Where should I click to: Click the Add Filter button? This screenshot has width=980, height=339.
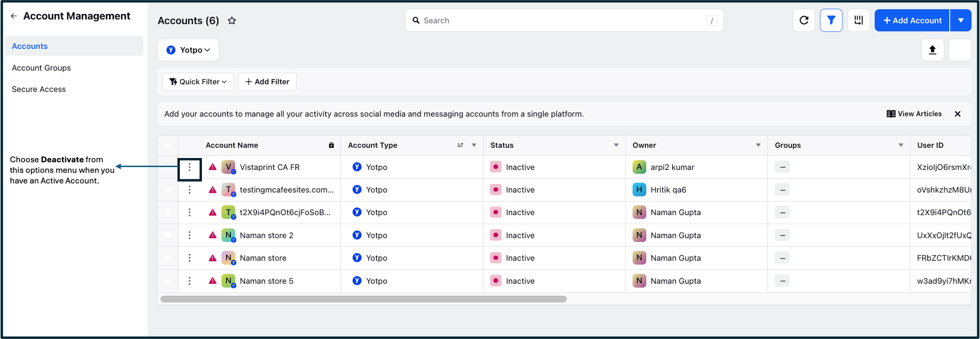(267, 82)
